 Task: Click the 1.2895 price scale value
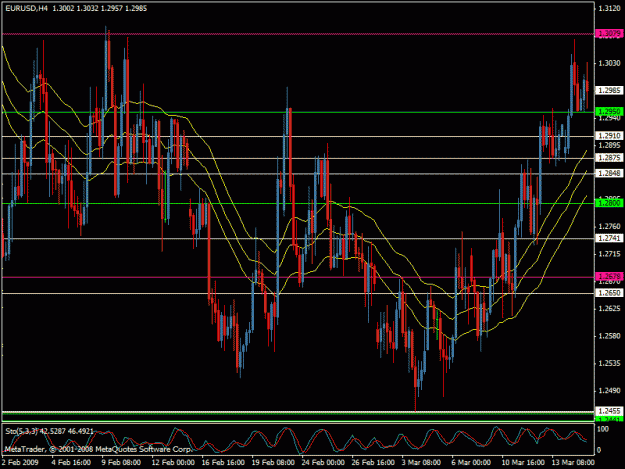pyautogui.click(x=609, y=145)
